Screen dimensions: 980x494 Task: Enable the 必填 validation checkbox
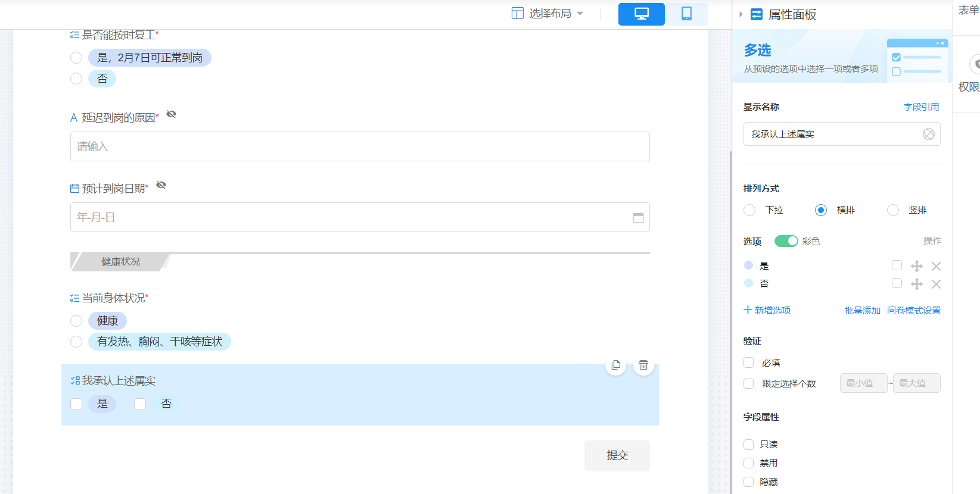(749, 362)
